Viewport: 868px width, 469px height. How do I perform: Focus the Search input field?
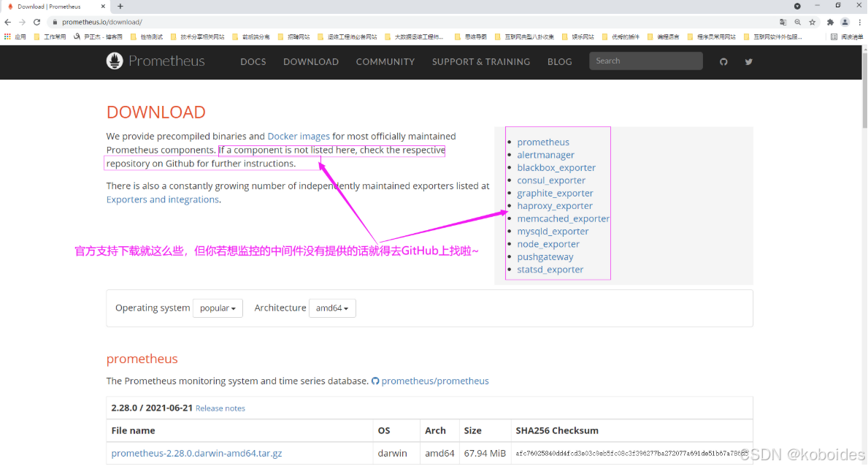646,61
